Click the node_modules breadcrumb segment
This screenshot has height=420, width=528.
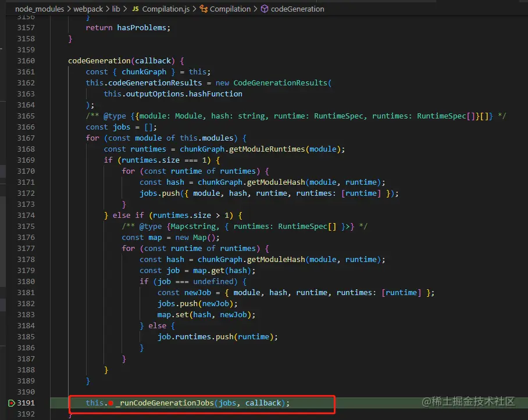pos(40,9)
